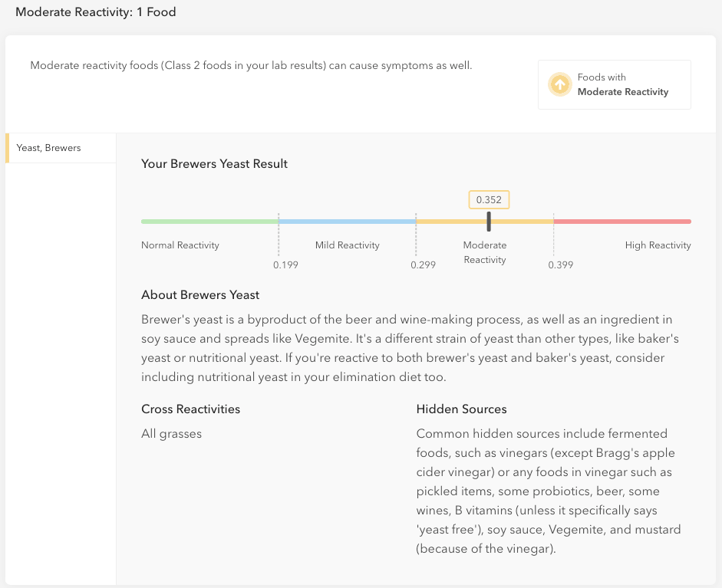Click the 0.299 threshold value

coord(424,265)
